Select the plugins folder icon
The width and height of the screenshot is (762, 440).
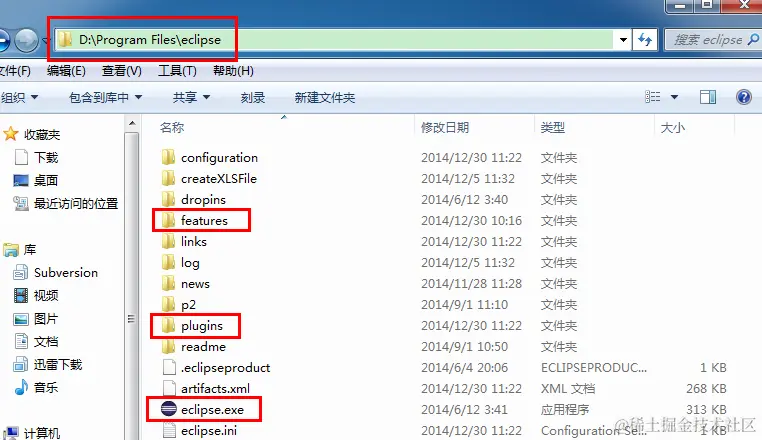168,325
